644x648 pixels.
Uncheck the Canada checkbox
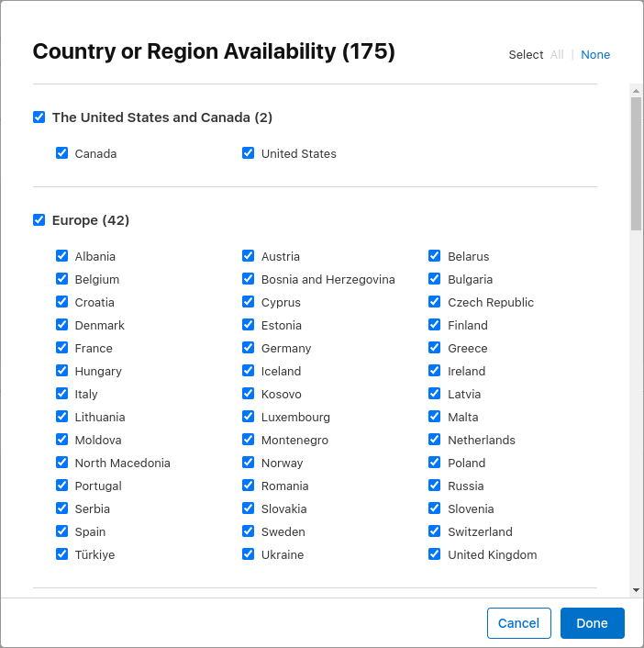pos(62,153)
